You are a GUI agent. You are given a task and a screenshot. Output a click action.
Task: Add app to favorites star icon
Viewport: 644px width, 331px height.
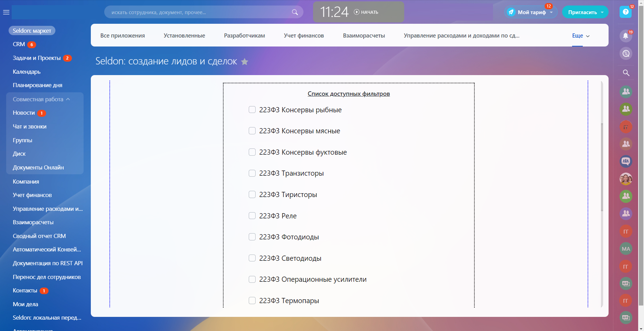pyautogui.click(x=245, y=62)
